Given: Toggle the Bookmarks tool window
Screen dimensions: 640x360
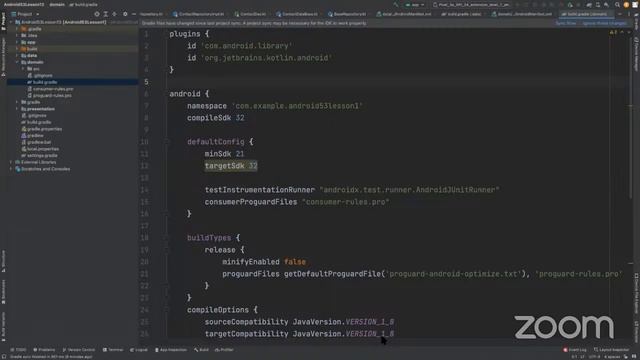Looking at the screenshot, I should 3,291.
